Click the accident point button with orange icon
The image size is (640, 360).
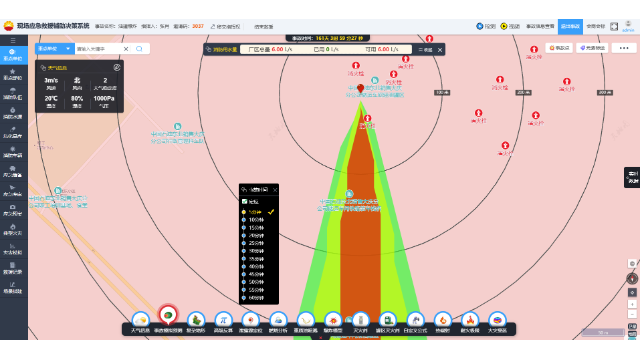pyautogui.click(x=559, y=48)
